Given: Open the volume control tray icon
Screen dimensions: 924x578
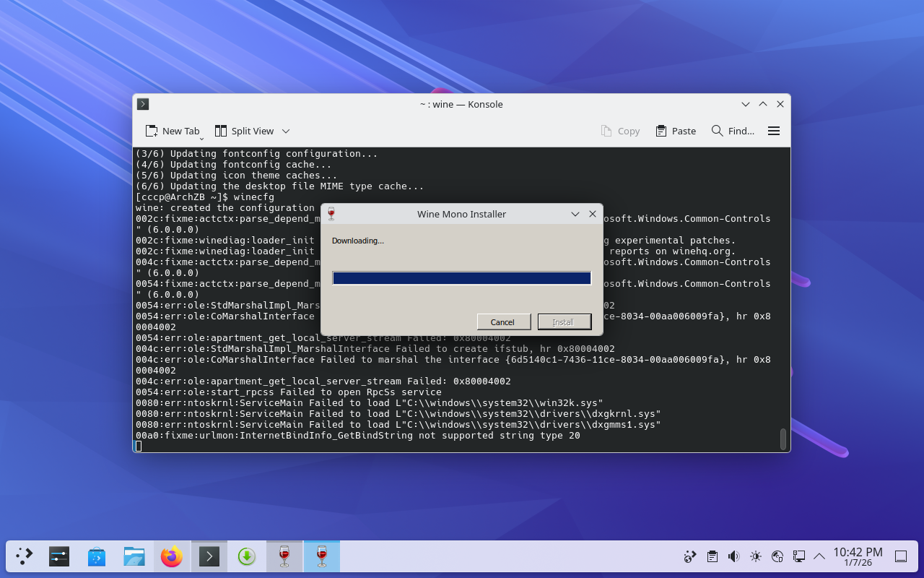Looking at the screenshot, I should tap(733, 556).
